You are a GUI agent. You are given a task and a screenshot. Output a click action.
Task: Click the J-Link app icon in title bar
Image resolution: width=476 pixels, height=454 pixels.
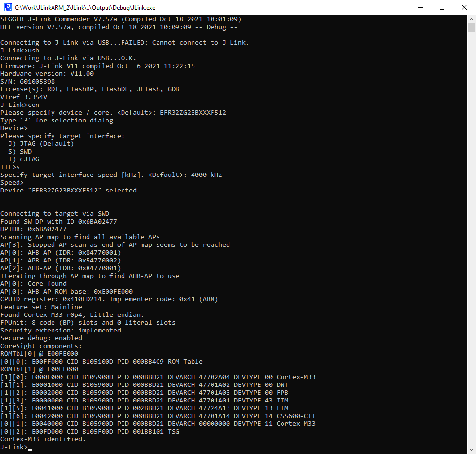(x=8, y=7)
